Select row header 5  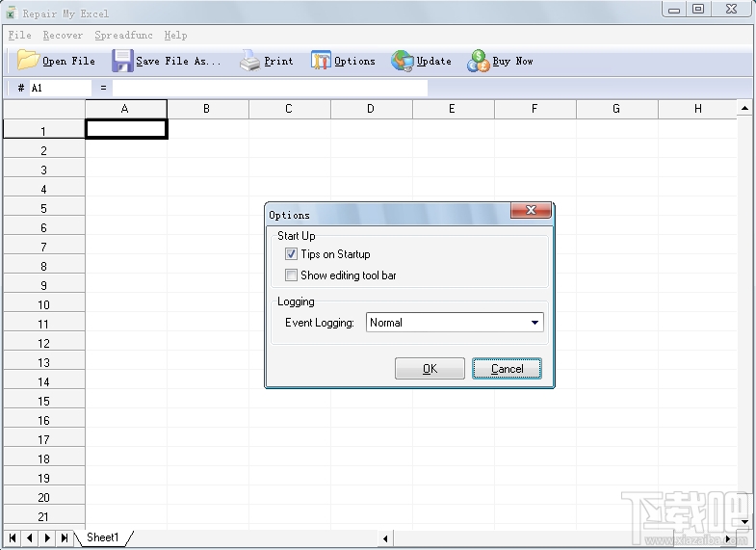[x=44, y=206]
